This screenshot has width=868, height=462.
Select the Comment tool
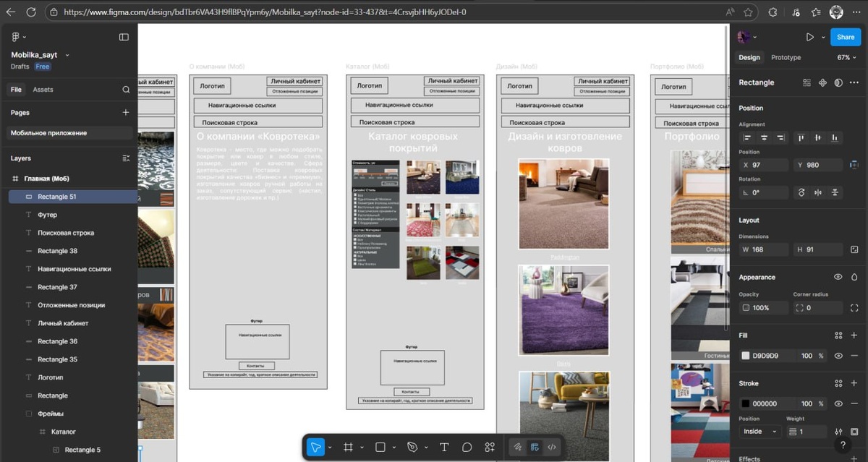[x=467, y=447]
